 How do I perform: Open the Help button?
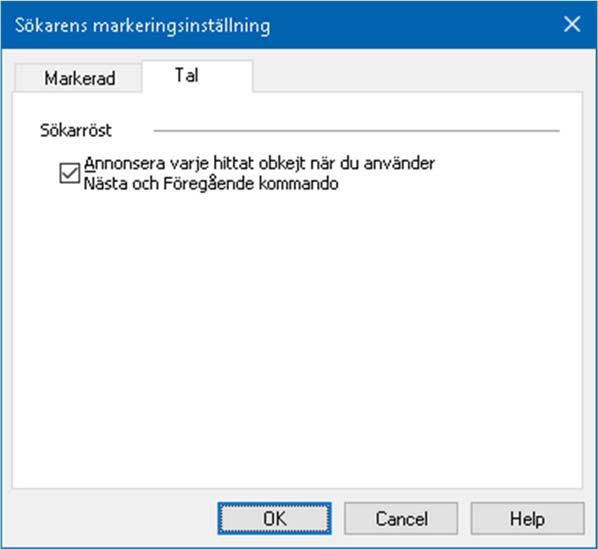tap(527, 518)
